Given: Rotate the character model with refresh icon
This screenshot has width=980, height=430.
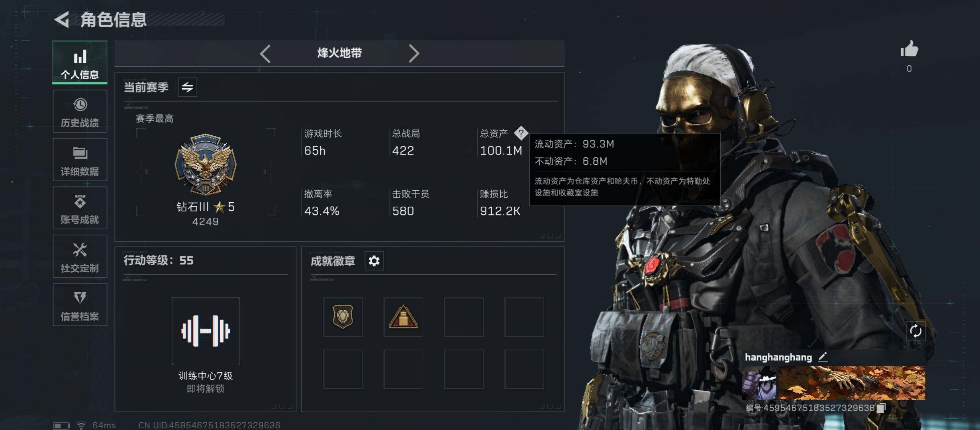Looking at the screenshot, I should coord(915,331).
